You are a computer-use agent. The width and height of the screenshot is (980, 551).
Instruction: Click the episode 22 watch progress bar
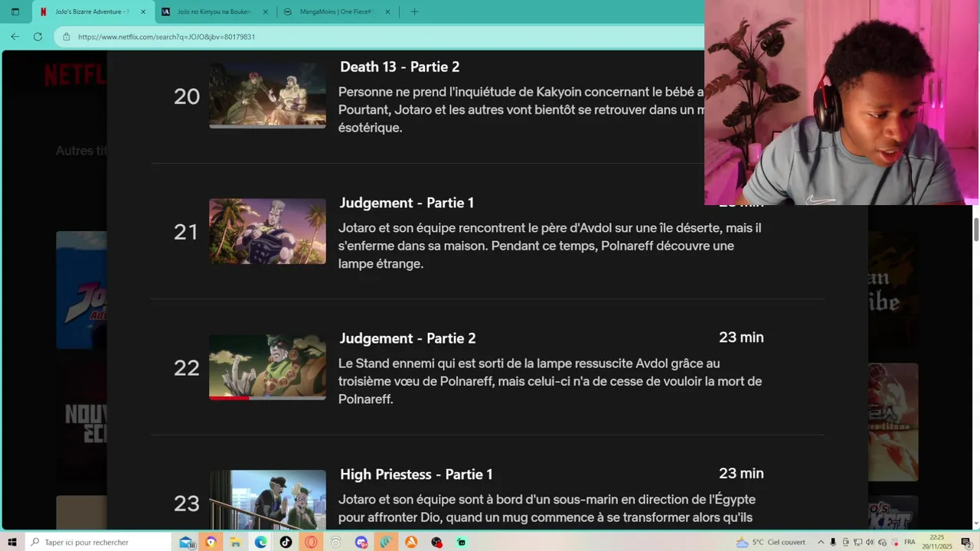tap(267, 398)
